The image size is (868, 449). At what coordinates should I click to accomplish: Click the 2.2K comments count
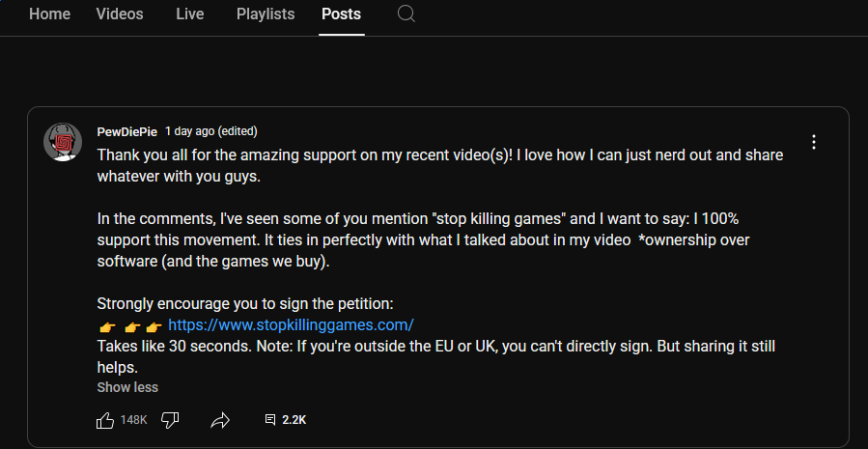coord(294,420)
